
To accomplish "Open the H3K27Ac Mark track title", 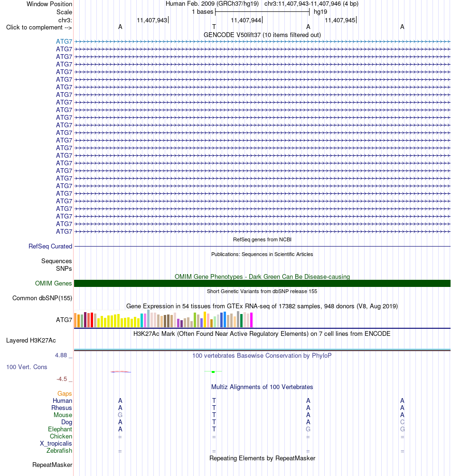I will tap(262, 333).
